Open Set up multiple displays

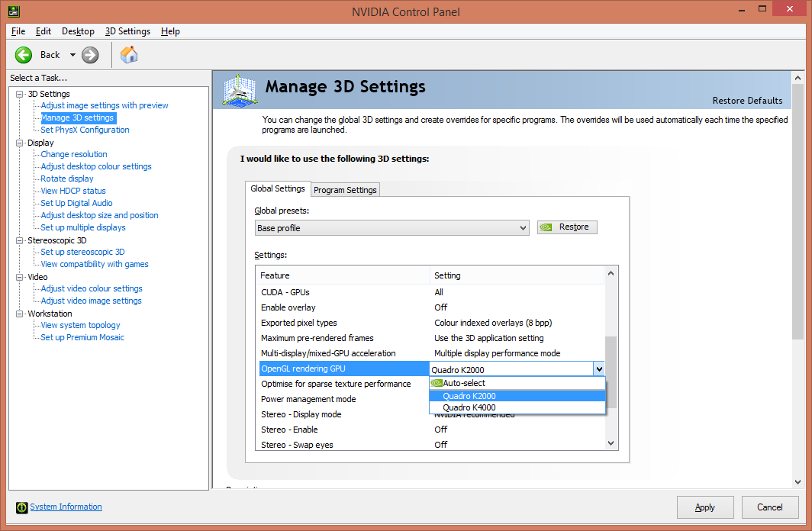tap(83, 227)
